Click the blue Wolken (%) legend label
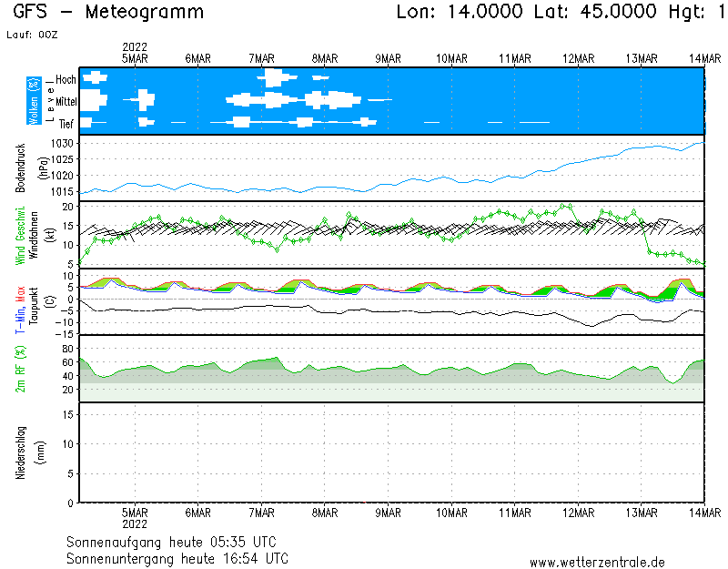Image resolution: width=728 pixels, height=569 pixels. click(x=34, y=101)
